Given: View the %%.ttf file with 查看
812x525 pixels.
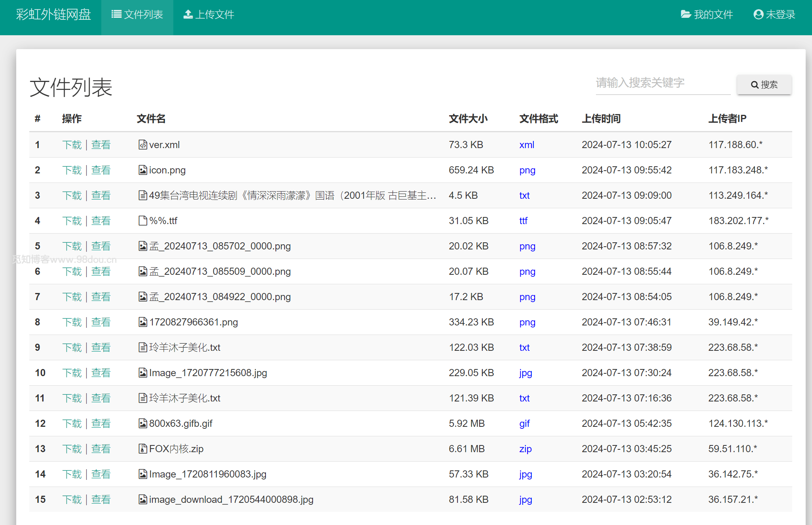Looking at the screenshot, I should point(101,221).
